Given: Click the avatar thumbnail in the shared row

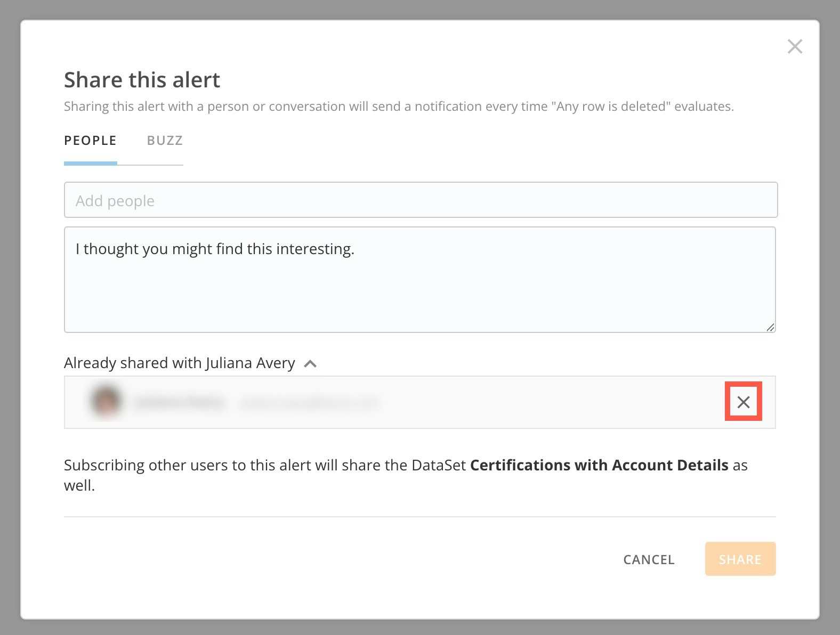Looking at the screenshot, I should click(106, 401).
